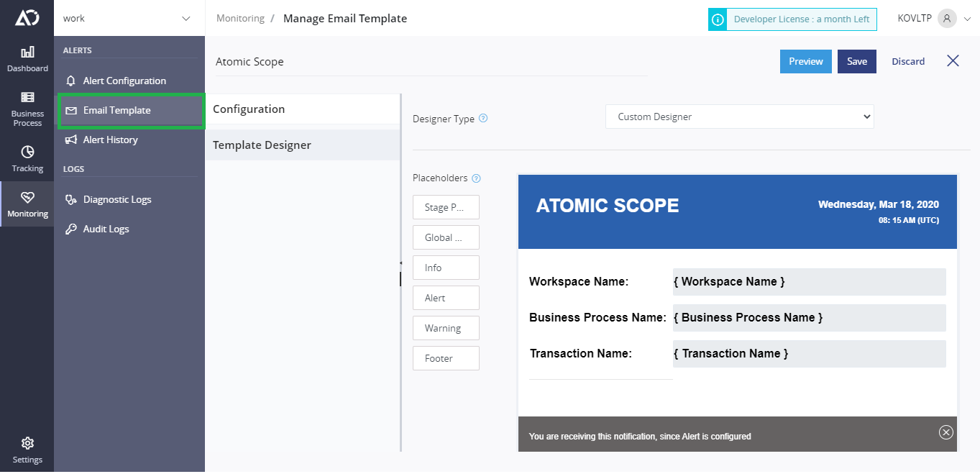Click the KOVLTP user avatar icon

pos(947,19)
